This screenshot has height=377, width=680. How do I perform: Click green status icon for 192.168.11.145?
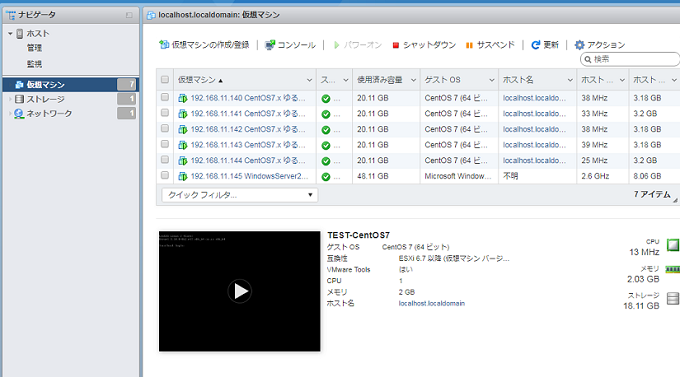tap(326, 177)
